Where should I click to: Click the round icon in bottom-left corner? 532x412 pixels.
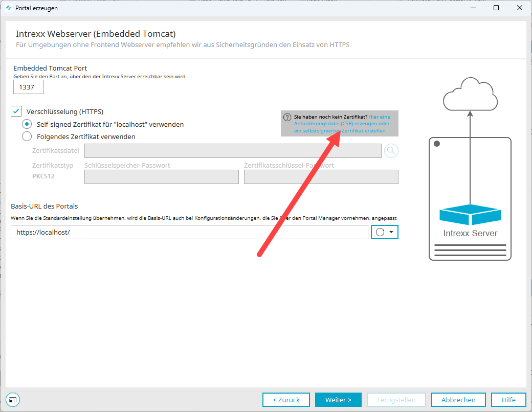[x=13, y=400]
